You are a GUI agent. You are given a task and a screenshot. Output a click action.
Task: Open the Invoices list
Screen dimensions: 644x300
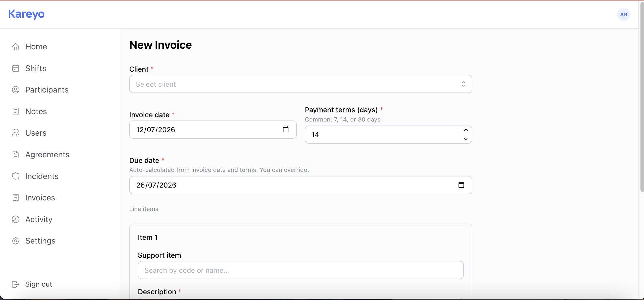[x=40, y=198]
